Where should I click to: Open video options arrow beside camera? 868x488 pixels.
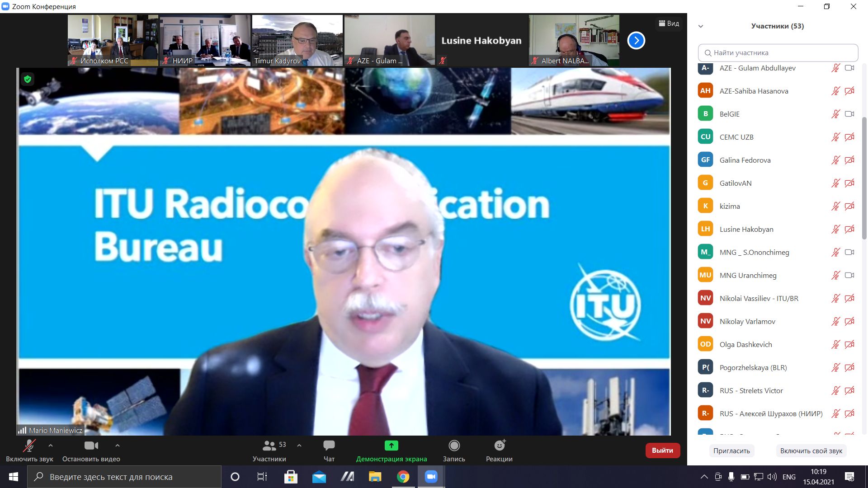[118, 446]
